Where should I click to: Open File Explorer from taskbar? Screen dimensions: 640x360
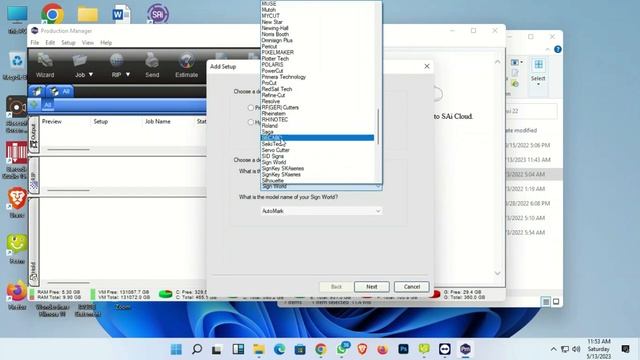pyautogui.click(x=259, y=349)
